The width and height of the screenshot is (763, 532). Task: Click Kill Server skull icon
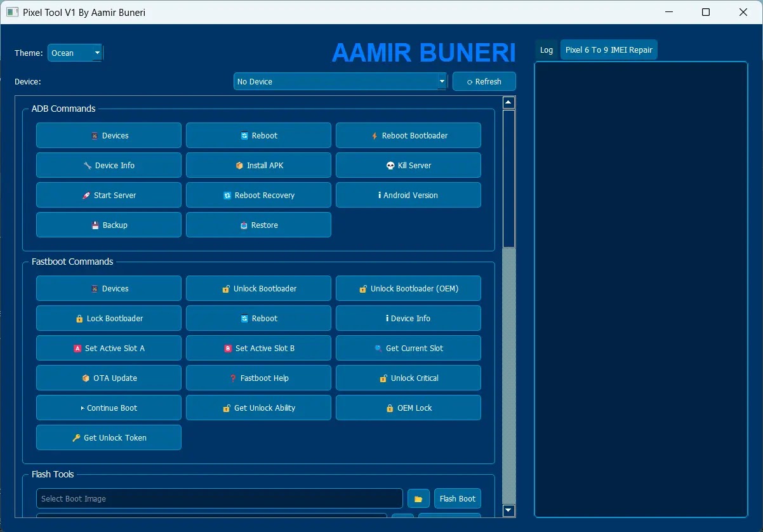tap(390, 166)
